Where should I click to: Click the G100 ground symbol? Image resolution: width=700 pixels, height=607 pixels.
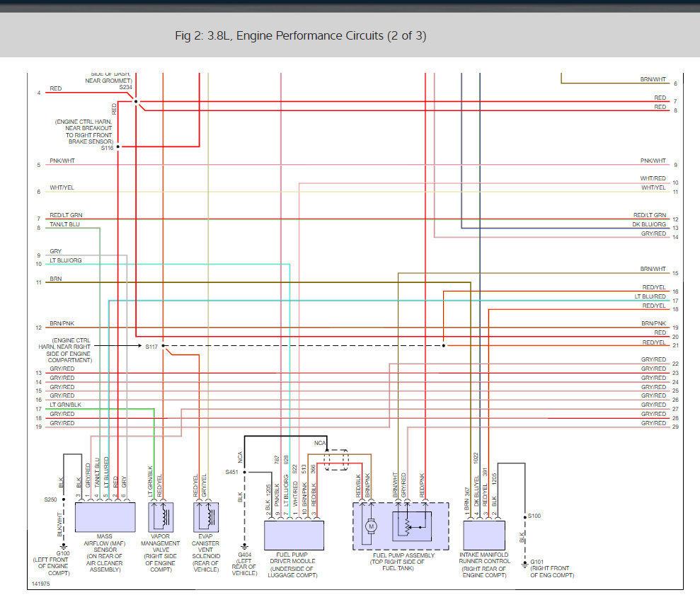point(64,546)
